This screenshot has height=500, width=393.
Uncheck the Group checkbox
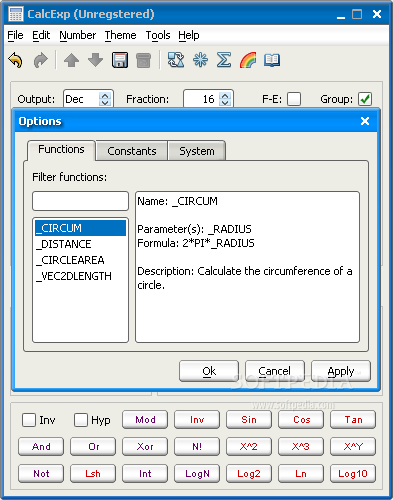tap(365, 99)
